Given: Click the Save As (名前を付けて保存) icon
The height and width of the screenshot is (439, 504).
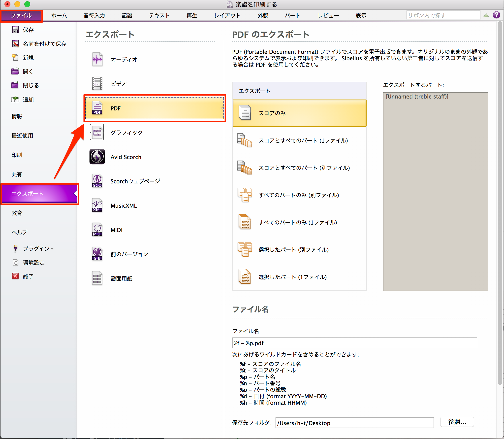Looking at the screenshot, I should pos(15,43).
